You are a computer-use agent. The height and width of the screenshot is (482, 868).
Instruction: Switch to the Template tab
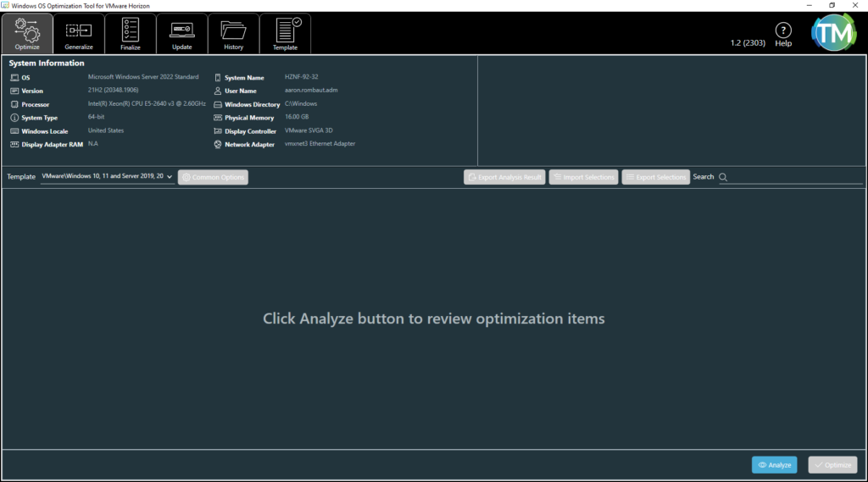pos(285,34)
